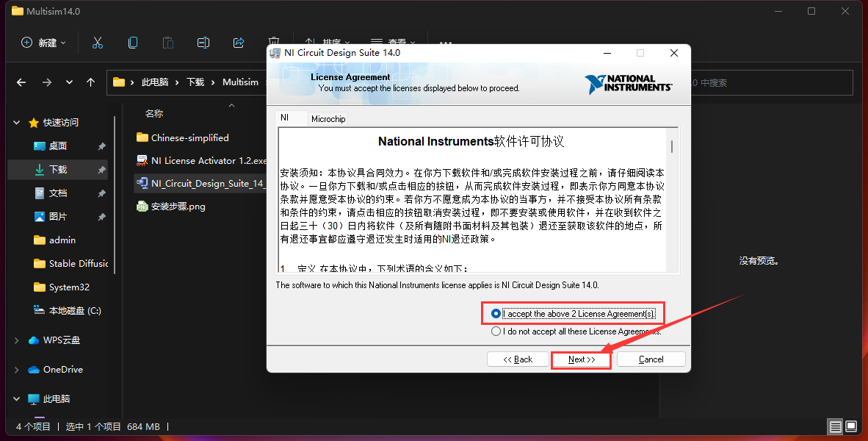Open the 新建 (New) menu in Explorer
The image size is (868, 441).
point(43,43)
